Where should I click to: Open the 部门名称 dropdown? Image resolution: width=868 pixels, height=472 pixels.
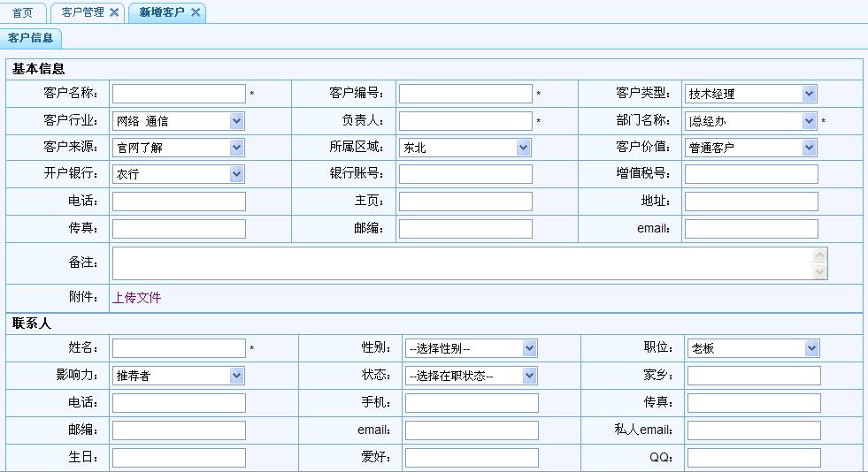[750, 121]
